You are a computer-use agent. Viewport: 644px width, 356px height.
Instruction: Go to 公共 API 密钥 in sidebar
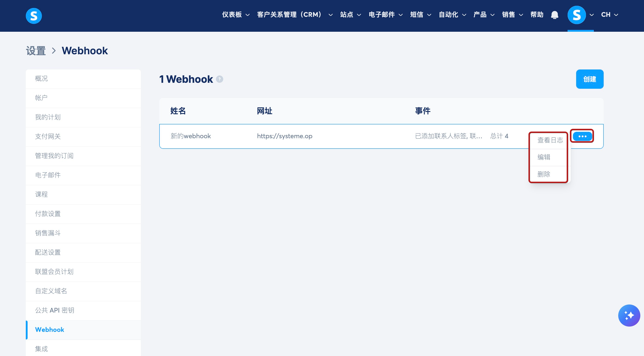(x=55, y=310)
